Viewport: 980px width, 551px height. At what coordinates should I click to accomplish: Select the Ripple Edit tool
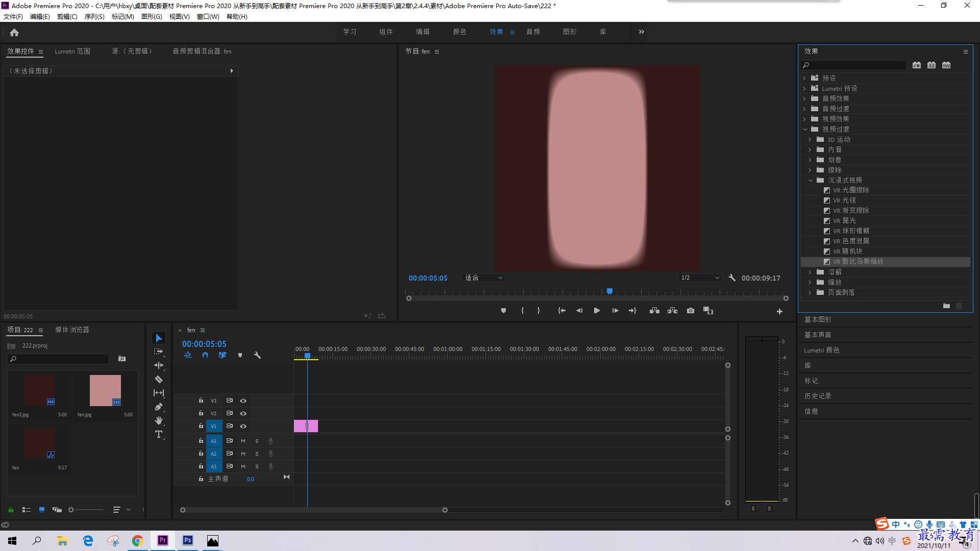[x=159, y=365]
